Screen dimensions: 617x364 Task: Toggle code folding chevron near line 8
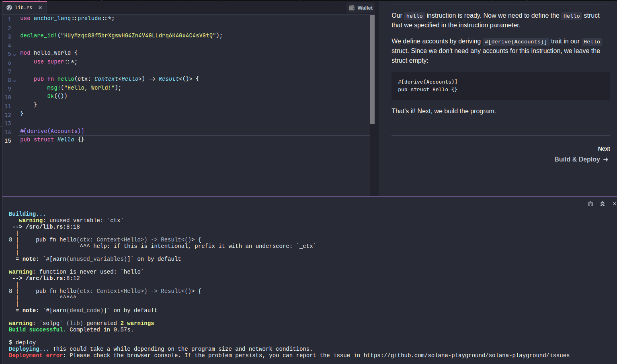point(14,79)
